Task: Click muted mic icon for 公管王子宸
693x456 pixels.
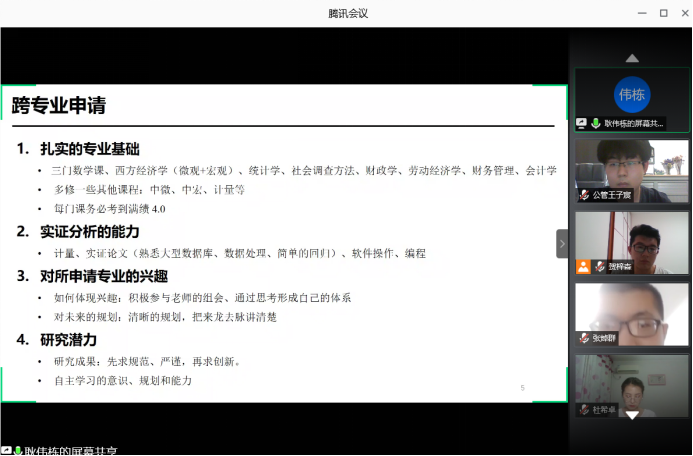Action: 584,196
